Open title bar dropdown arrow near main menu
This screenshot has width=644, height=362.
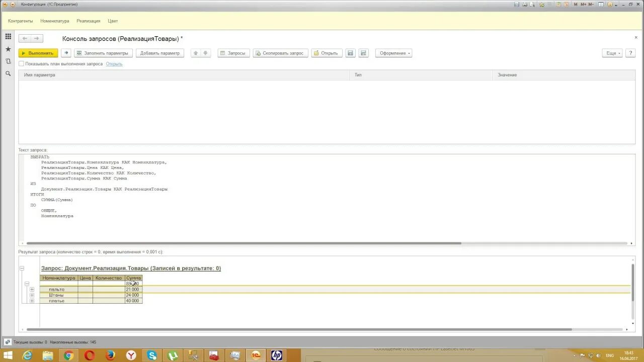(13, 4)
